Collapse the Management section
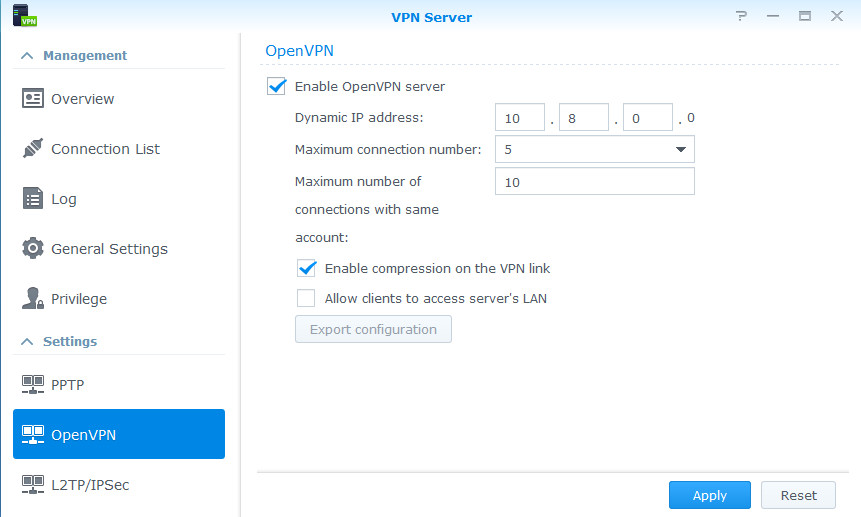This screenshot has width=861, height=517. (27, 55)
